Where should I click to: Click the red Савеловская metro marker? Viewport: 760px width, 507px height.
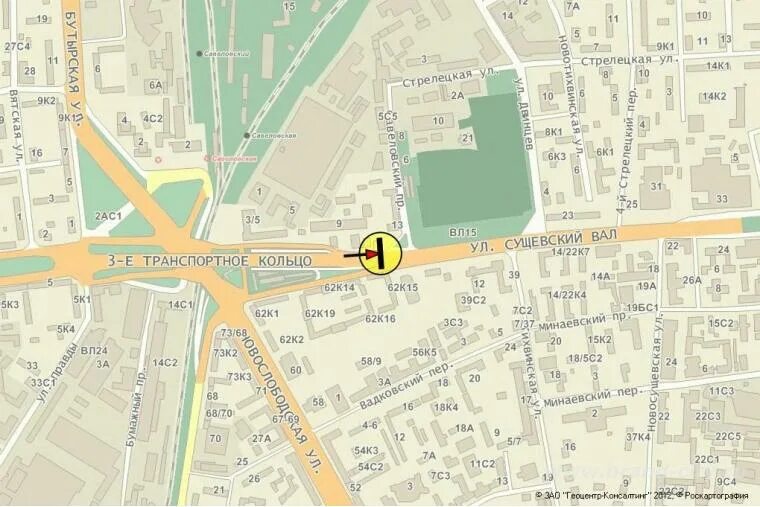pyautogui.click(x=207, y=158)
